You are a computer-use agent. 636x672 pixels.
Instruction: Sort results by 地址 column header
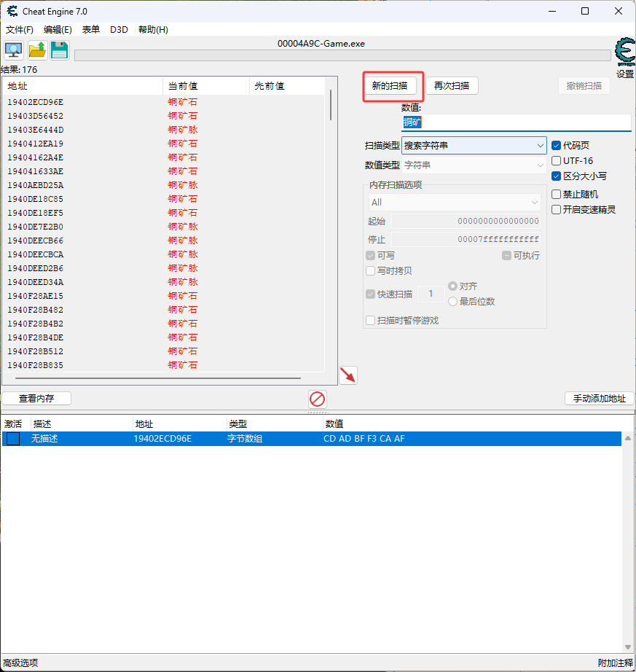82,86
